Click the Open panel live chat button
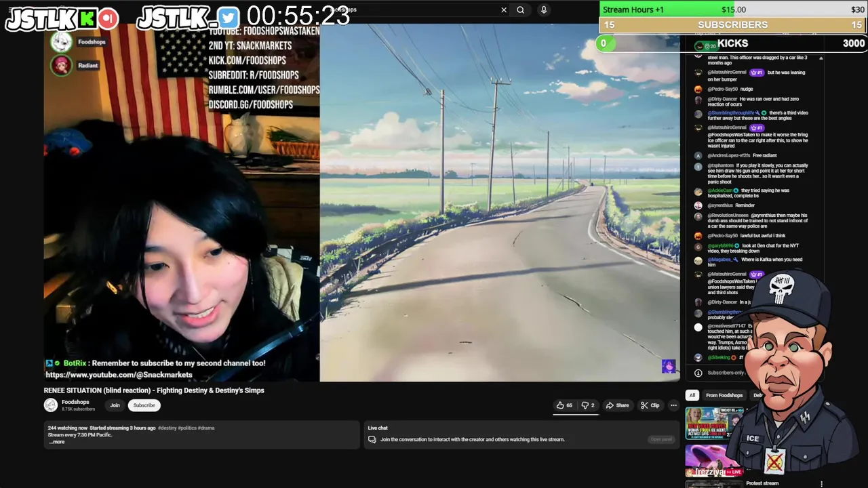The image size is (868, 488). click(661, 439)
